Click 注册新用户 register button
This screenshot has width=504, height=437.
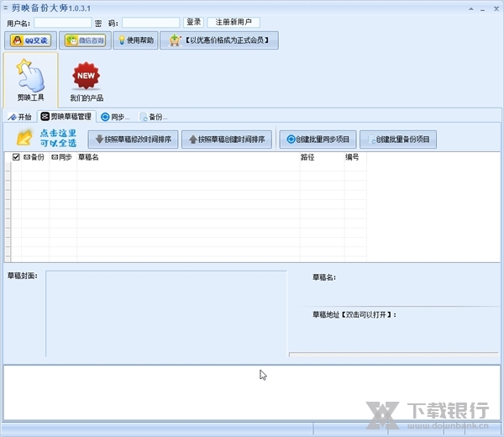234,22
